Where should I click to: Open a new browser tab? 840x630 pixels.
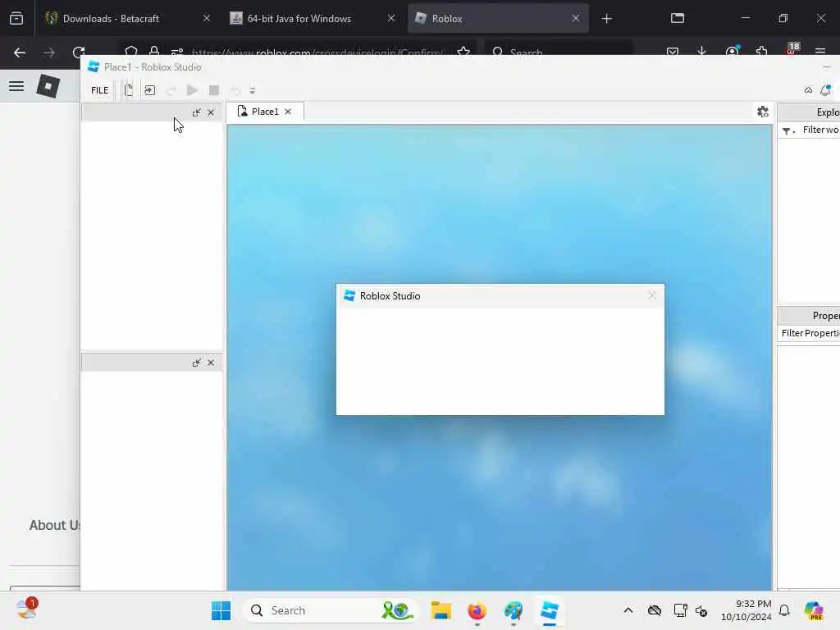[606, 19]
